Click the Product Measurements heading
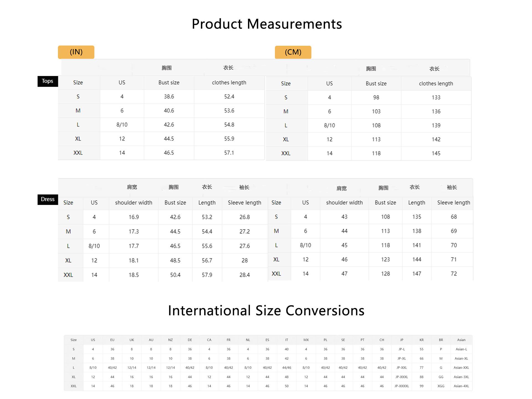Image resolution: width=532 pixels, height=399 pixels. 267,24
